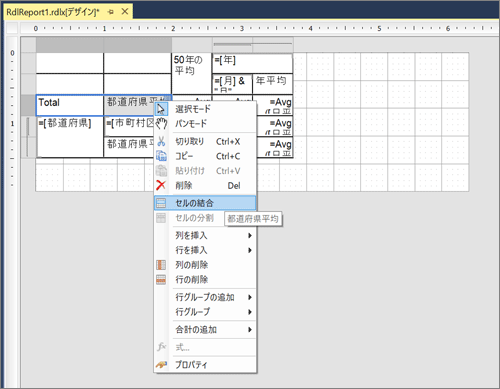Click the fx expression icon
Screen dimensions: 500x389
pyautogui.click(x=161, y=347)
